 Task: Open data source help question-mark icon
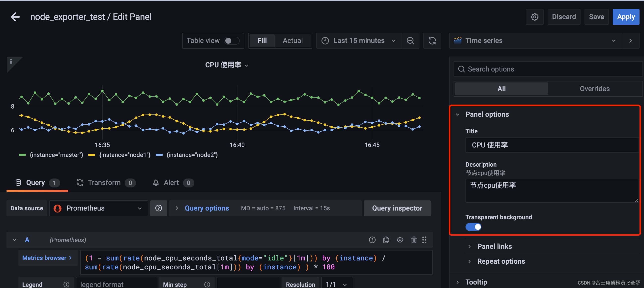coord(158,208)
